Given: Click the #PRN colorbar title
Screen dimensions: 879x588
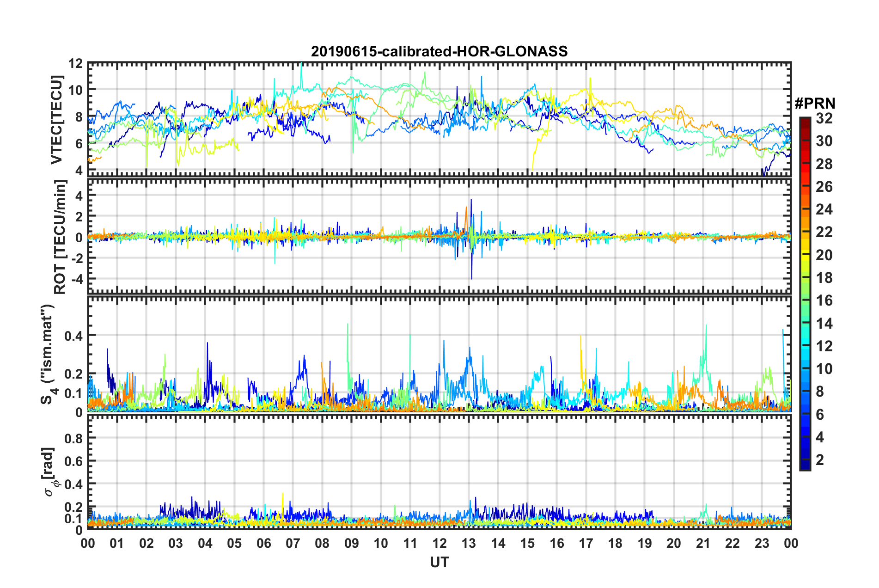Looking at the screenshot, I should click(x=815, y=104).
